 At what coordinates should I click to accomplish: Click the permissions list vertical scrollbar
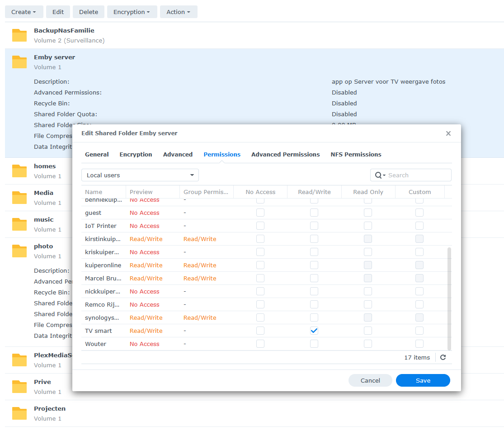point(449,298)
